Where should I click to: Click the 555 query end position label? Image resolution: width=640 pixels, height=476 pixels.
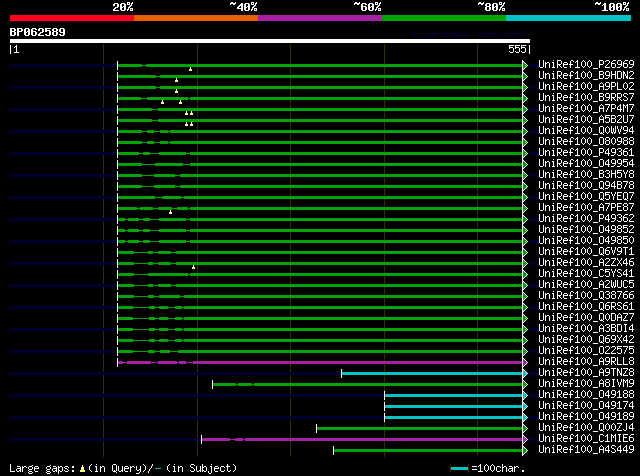pyautogui.click(x=517, y=49)
